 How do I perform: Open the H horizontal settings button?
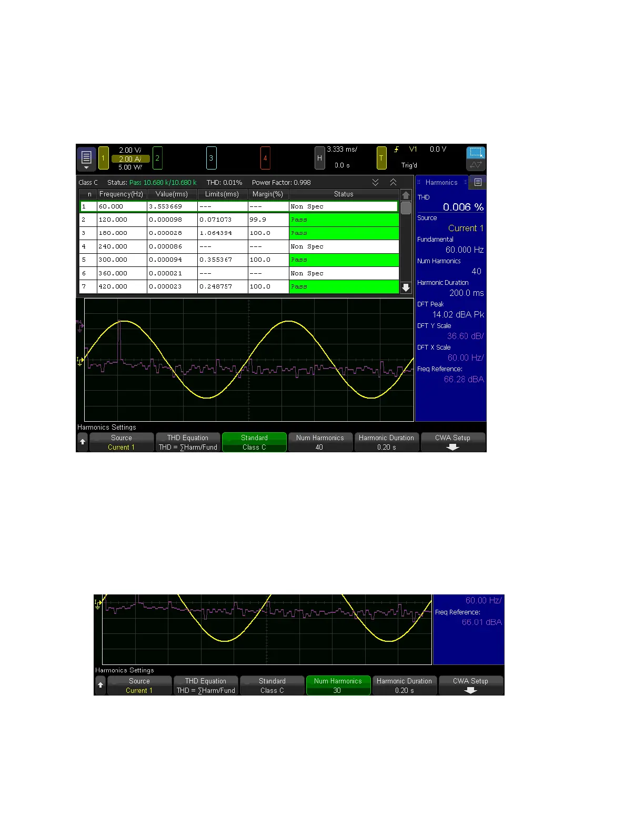tap(319, 158)
